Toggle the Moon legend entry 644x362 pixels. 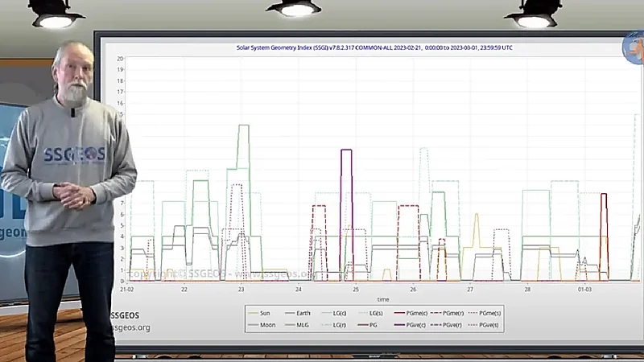(x=266, y=325)
